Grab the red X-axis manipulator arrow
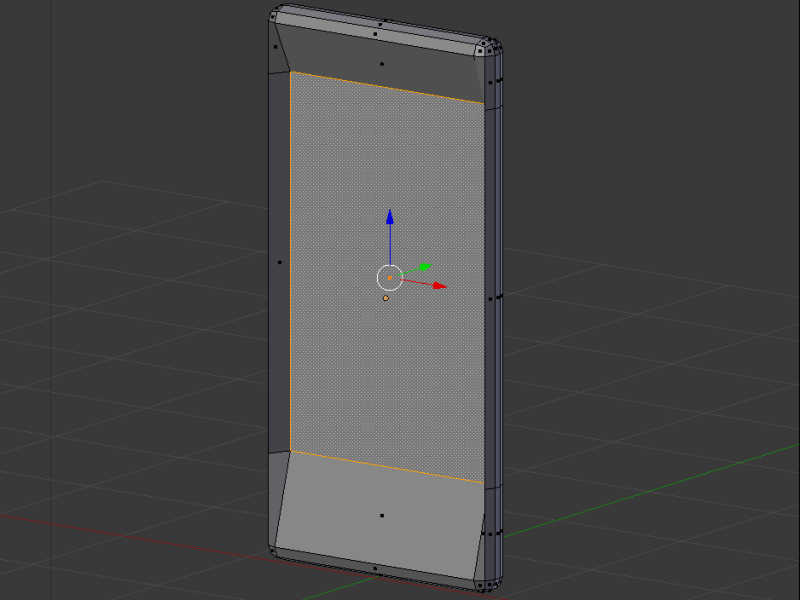The image size is (800, 600). (439, 286)
